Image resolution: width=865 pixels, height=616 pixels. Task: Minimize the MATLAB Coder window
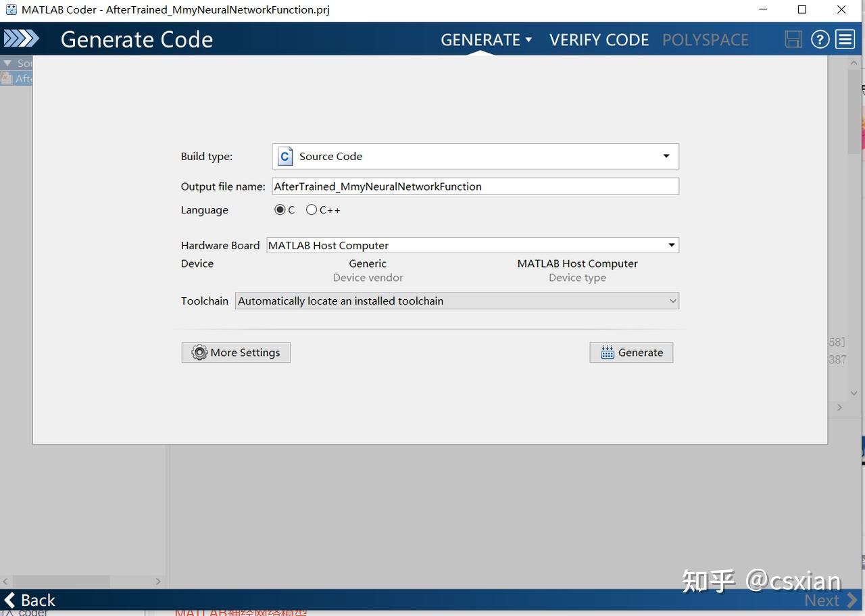pyautogui.click(x=763, y=9)
